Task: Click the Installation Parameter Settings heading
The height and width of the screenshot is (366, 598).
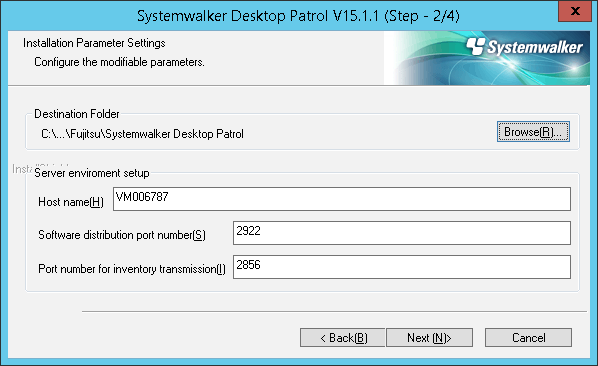Action: point(94,43)
